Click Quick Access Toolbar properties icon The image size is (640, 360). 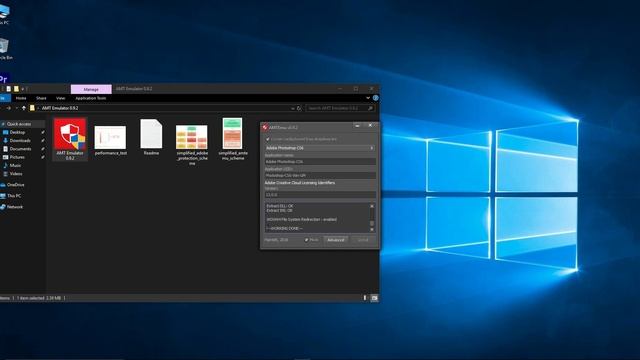[9, 89]
